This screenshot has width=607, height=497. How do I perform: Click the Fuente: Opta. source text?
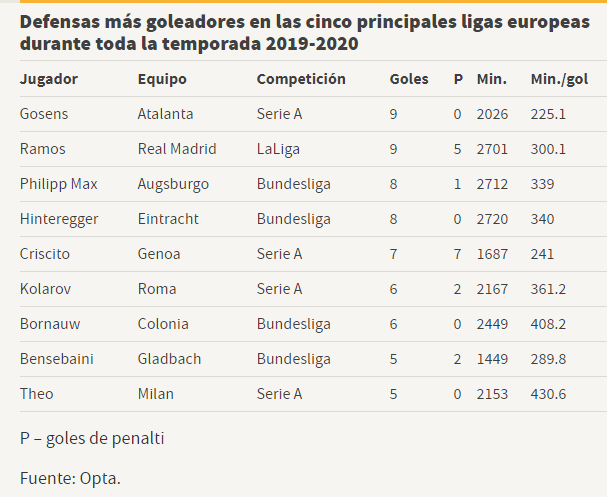(70, 478)
